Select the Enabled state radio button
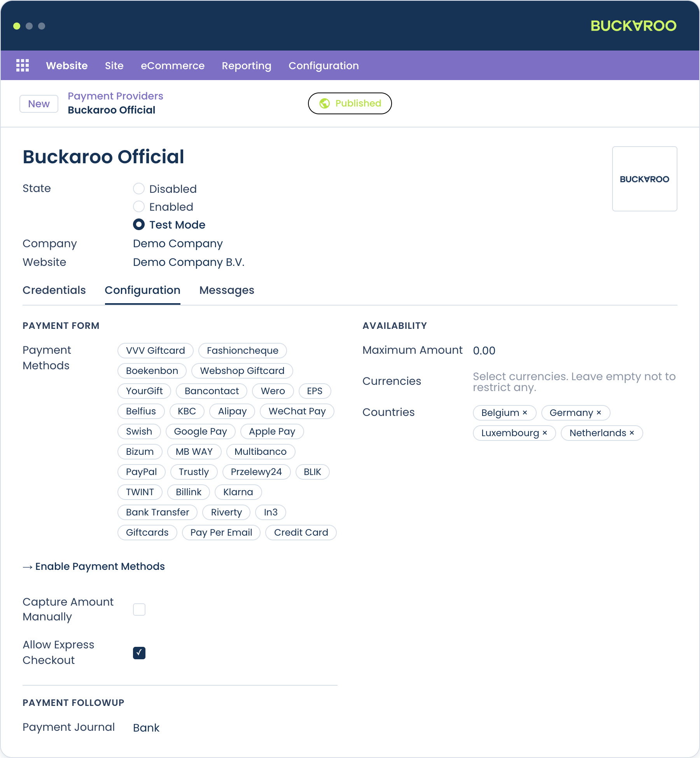This screenshot has height=758, width=700. [139, 206]
